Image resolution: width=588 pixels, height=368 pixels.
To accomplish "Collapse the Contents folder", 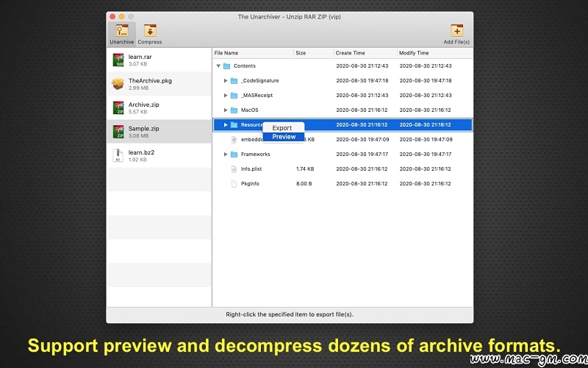I will tap(218, 66).
